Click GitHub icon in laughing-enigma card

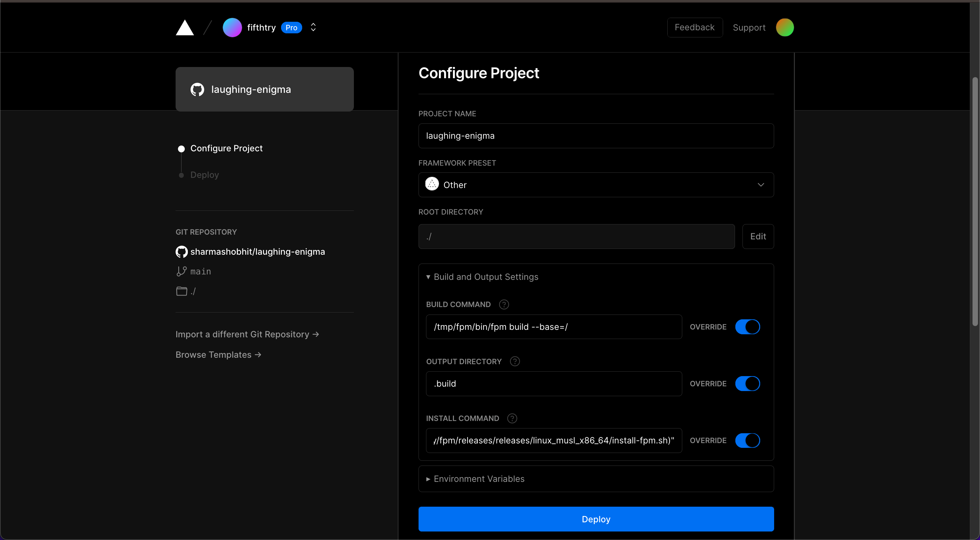tap(197, 89)
